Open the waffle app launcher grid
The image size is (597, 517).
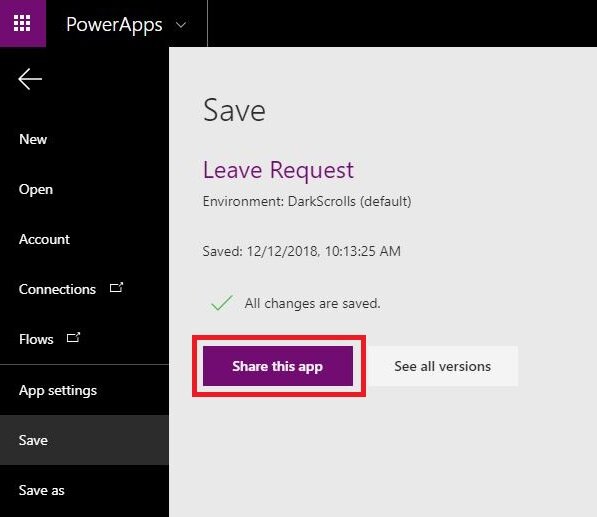(22, 23)
